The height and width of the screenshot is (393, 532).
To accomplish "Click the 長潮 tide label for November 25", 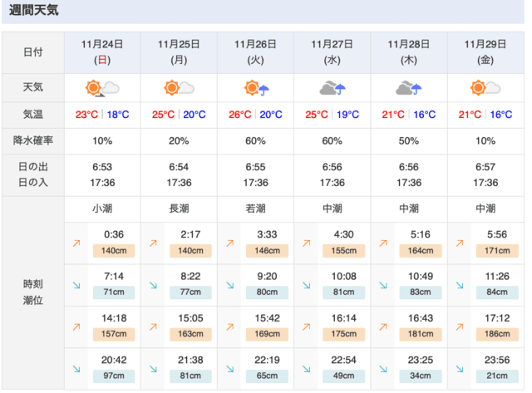I will coord(179,209).
